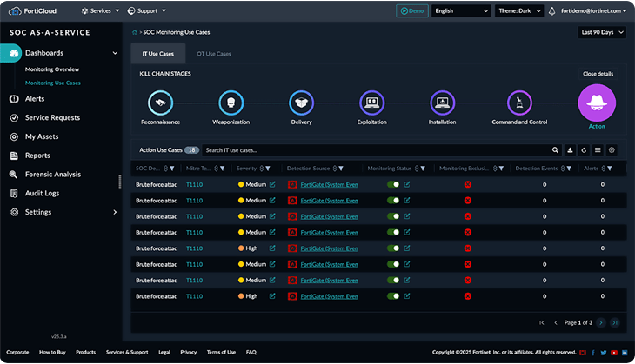Open My Assets in sidebar
The width and height of the screenshot is (635, 364).
[x=42, y=136]
